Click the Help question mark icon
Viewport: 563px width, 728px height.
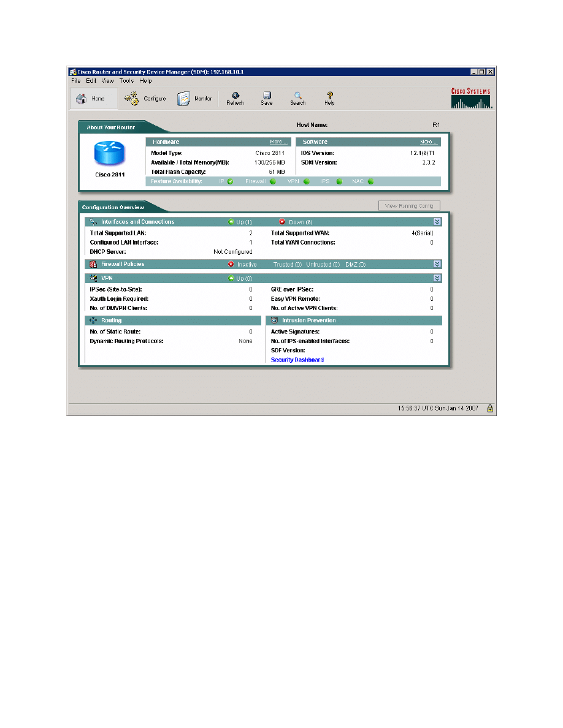tap(329, 96)
